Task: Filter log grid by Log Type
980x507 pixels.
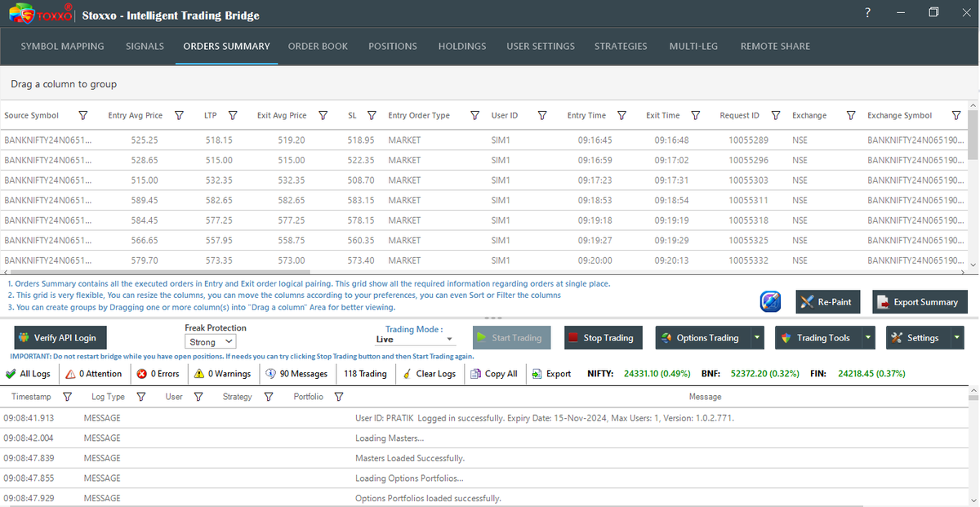Action: click(x=140, y=397)
